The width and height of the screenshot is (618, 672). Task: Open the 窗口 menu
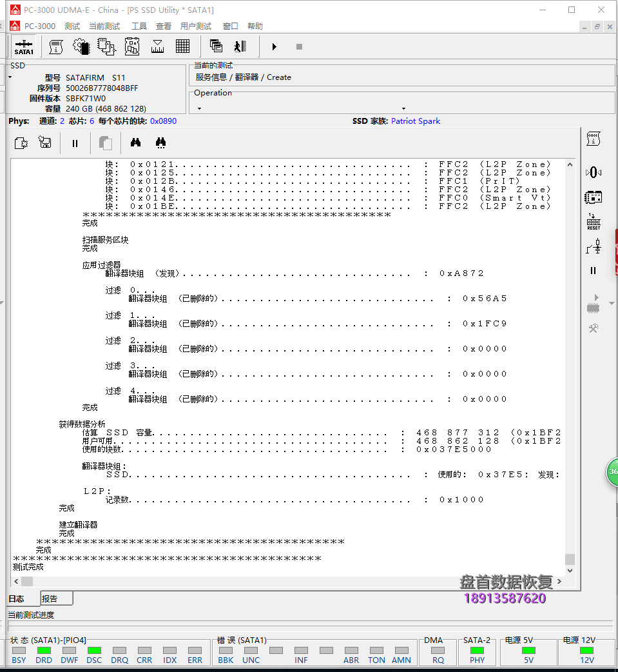click(231, 26)
